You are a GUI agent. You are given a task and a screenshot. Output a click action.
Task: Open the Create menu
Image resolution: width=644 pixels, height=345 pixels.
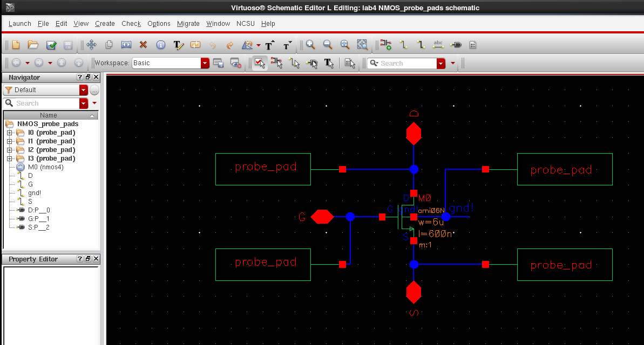point(105,24)
